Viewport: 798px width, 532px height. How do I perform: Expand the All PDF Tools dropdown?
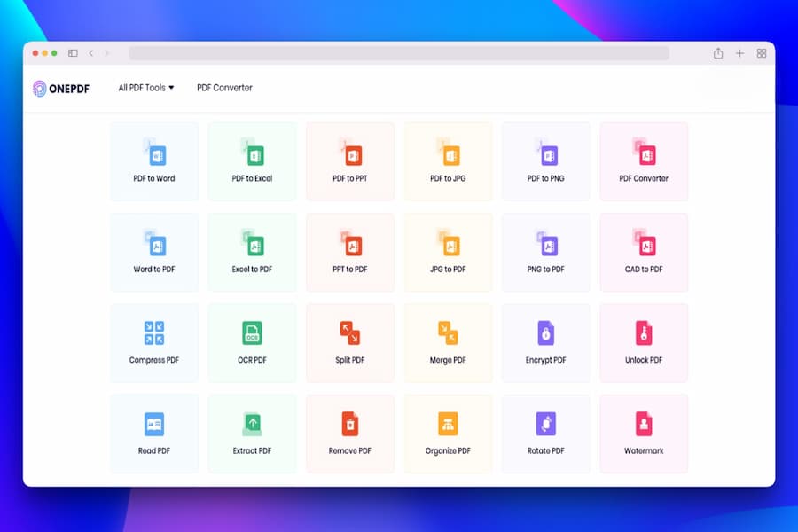coord(146,88)
